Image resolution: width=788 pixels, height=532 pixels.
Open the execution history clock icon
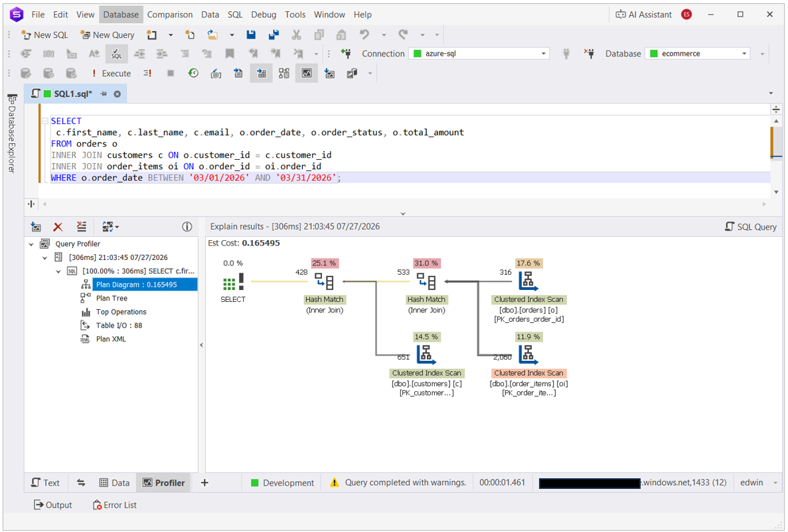[193, 74]
